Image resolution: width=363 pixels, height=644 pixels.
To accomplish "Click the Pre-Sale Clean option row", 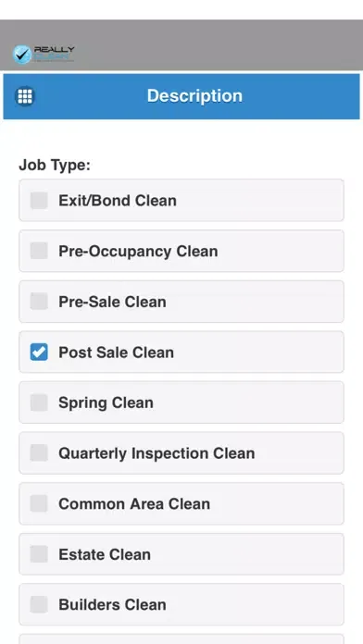I will (x=181, y=302).
